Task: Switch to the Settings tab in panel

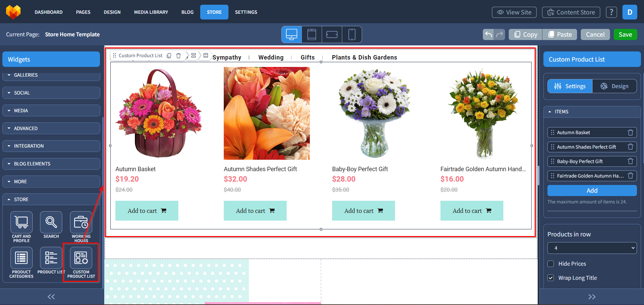Action: [570, 86]
